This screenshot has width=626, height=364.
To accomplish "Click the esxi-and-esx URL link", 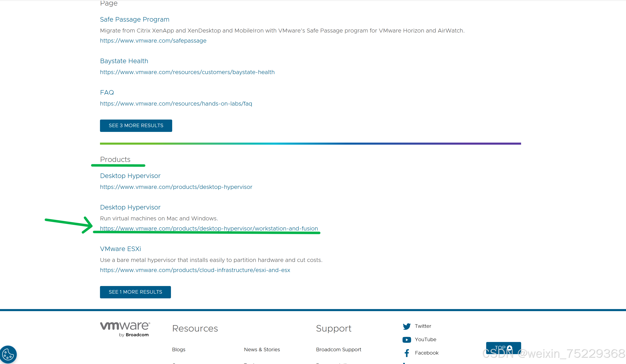I will point(195,270).
